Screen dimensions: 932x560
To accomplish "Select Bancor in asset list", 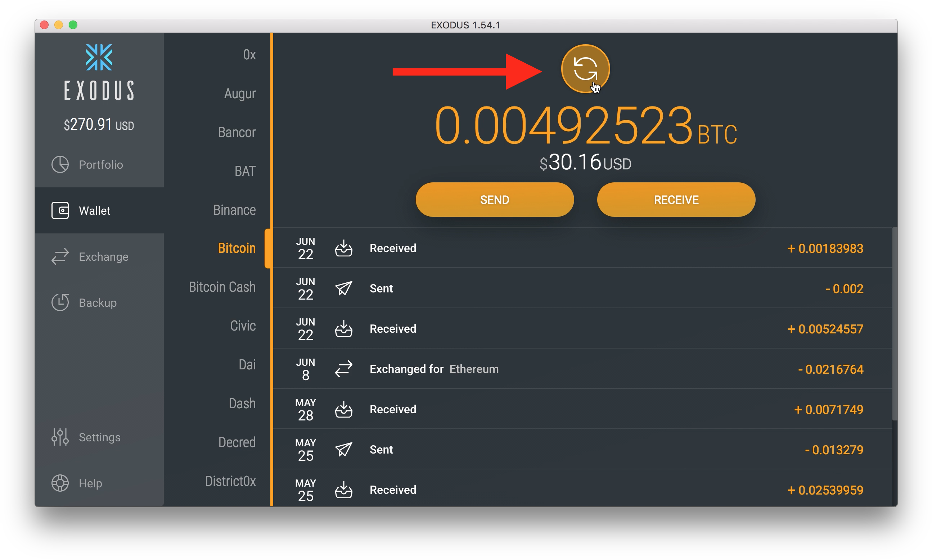I will click(237, 132).
